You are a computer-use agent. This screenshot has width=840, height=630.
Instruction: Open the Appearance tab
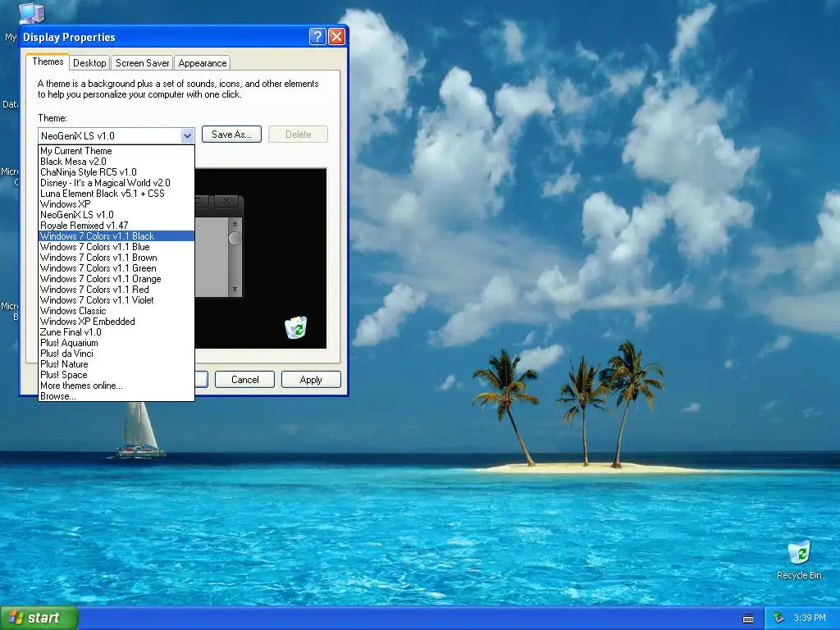coord(203,63)
